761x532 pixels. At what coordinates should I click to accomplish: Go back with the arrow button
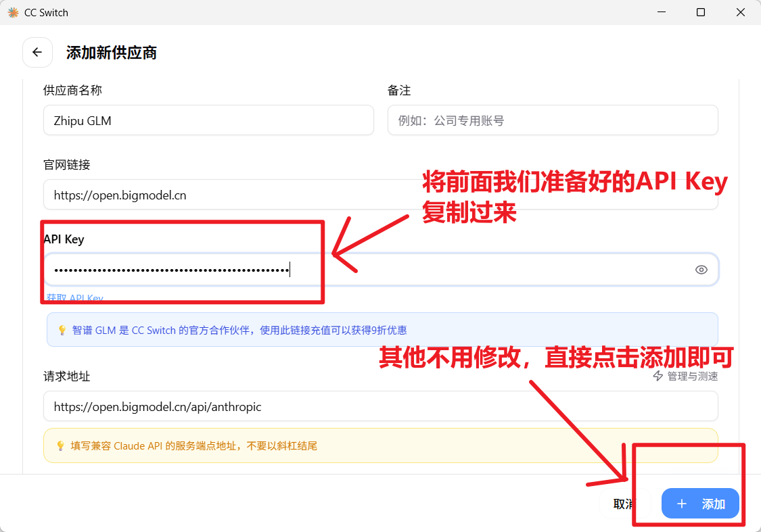(x=37, y=52)
